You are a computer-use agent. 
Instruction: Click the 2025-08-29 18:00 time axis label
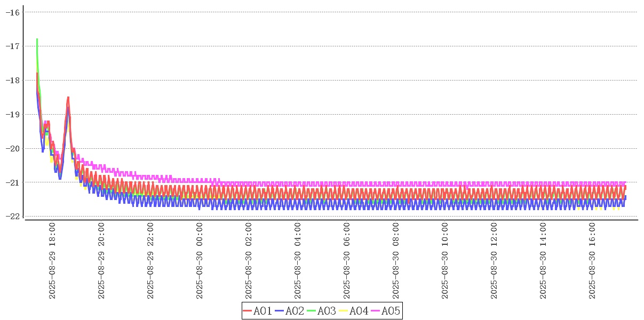coord(52,261)
